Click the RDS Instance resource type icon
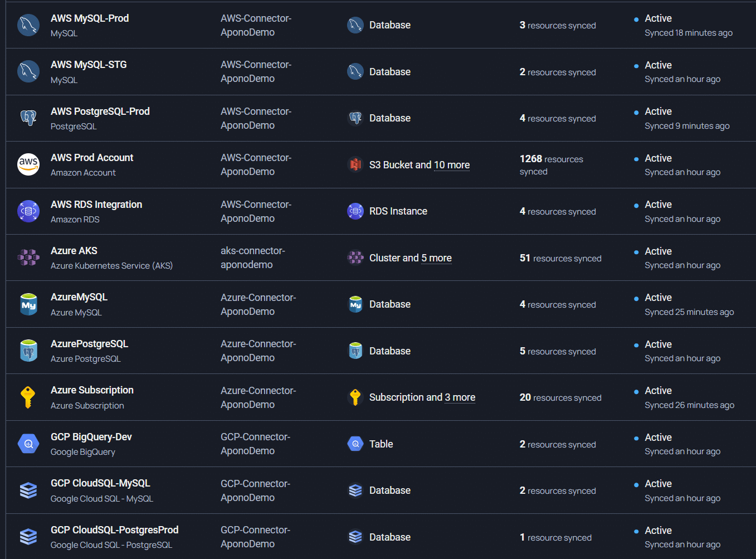The image size is (756, 559). coord(355,211)
